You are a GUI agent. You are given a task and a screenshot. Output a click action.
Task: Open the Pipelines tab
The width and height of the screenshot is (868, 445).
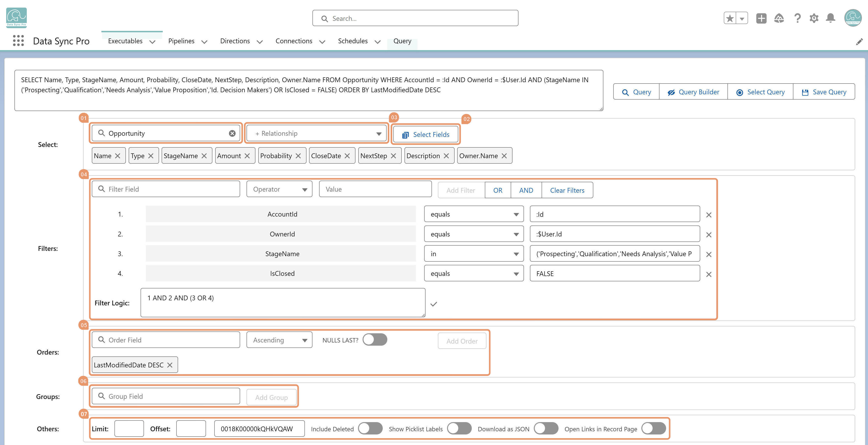tap(181, 41)
